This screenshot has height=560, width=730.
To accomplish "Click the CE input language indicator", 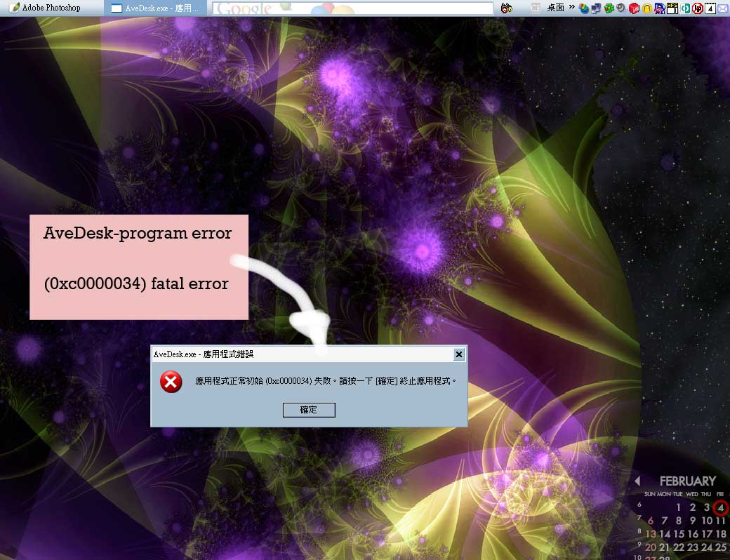I will (536, 8).
